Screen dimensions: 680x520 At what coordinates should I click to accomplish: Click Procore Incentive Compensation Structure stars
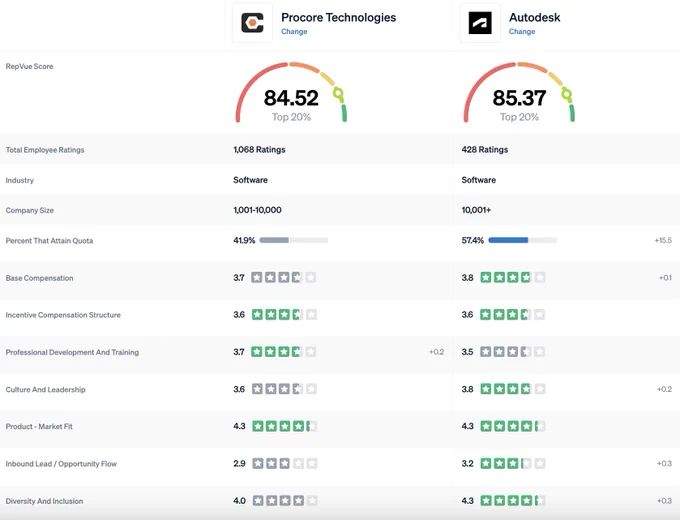coord(284,314)
